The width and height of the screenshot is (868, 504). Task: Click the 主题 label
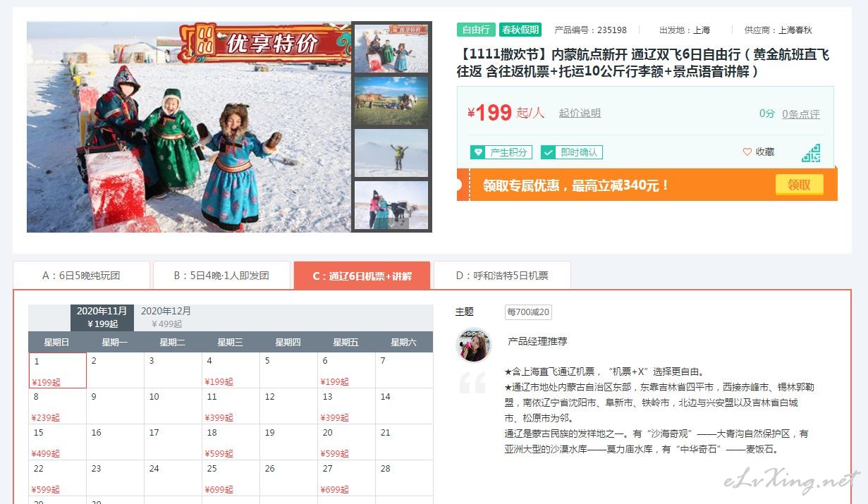coord(465,312)
